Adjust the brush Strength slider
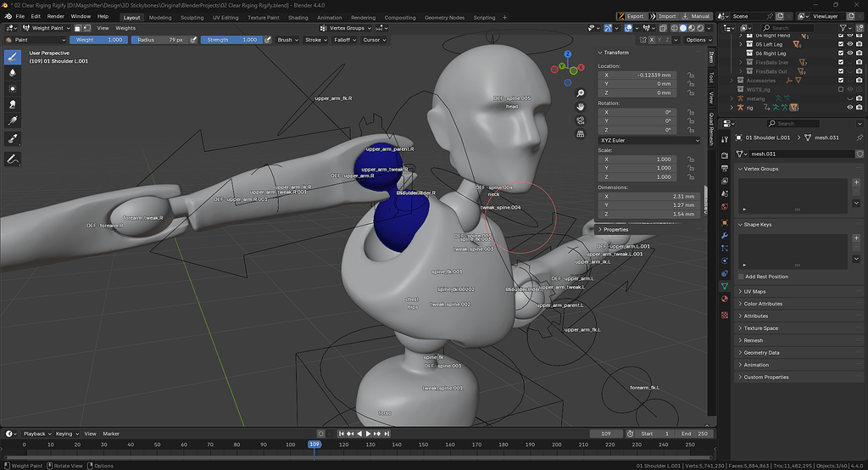Viewport: 868px width, 470px height. (232, 40)
